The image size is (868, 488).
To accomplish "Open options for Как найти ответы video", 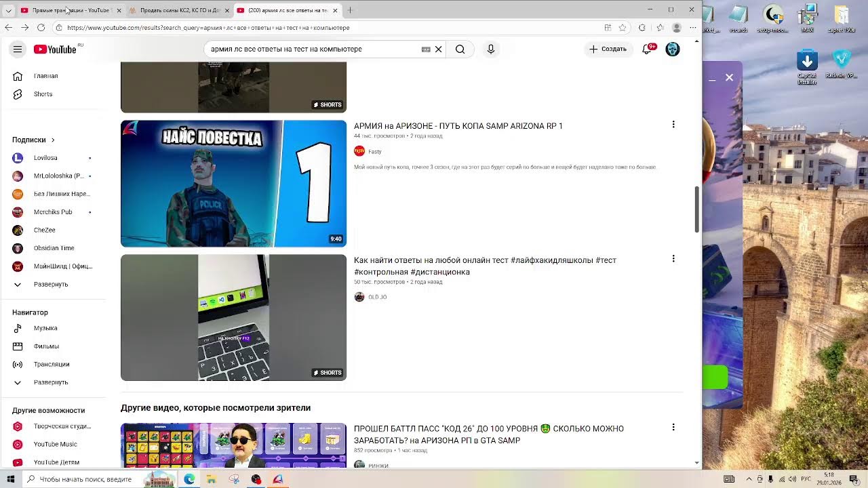I will [x=673, y=259].
